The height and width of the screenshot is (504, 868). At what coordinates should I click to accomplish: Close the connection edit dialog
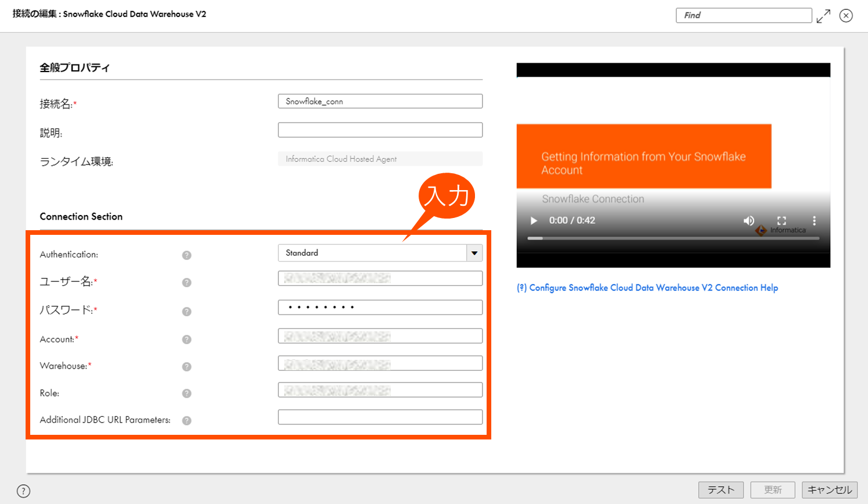pyautogui.click(x=846, y=16)
